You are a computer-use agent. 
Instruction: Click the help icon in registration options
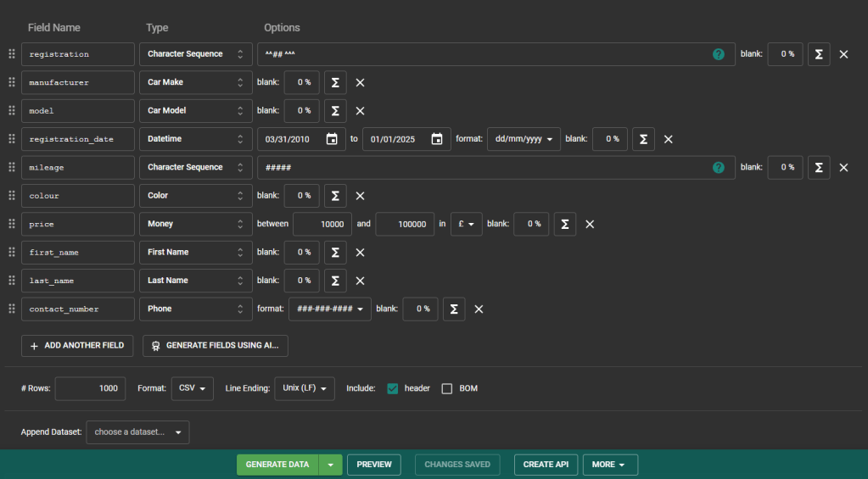(x=719, y=54)
